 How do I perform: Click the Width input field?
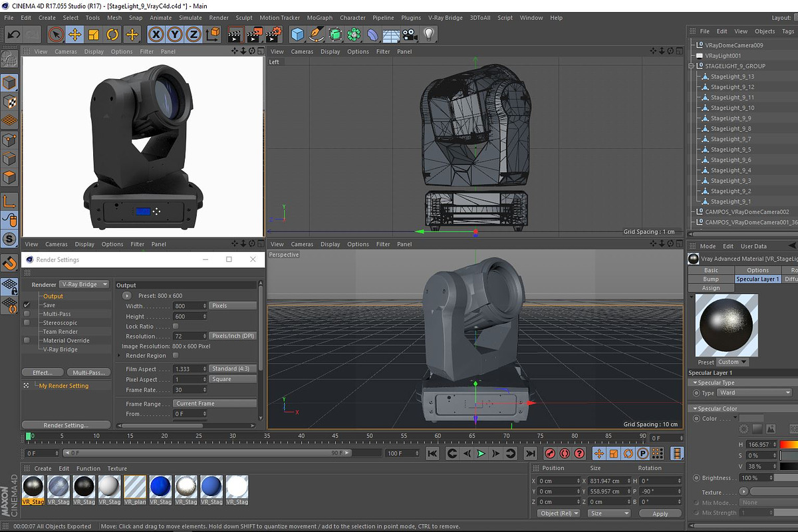pos(190,306)
